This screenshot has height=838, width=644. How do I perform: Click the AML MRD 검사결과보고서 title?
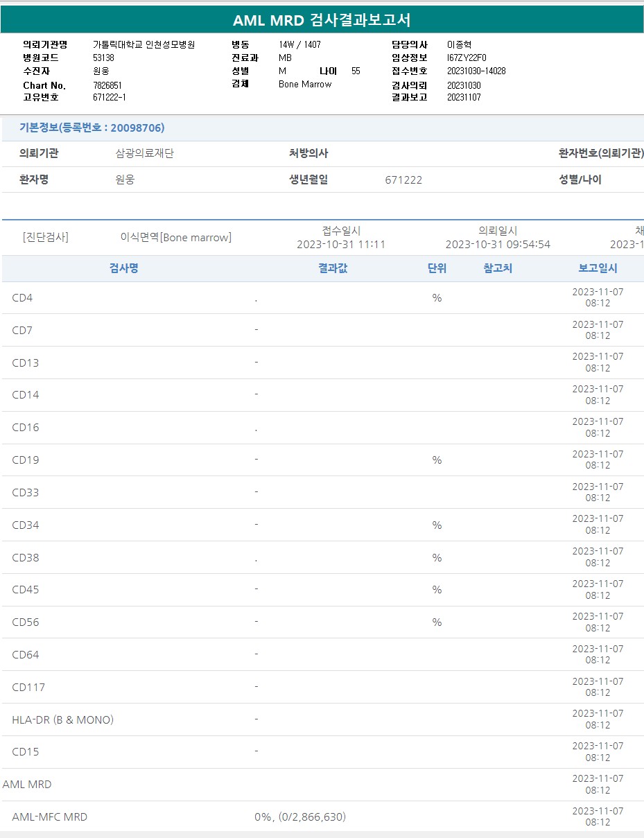(322, 20)
